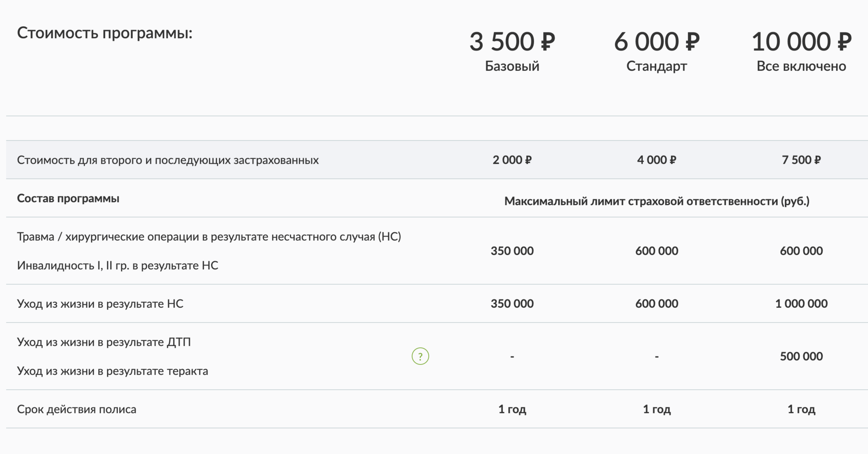The image size is (868, 454).
Task: Click the Состав программы header
Action: pyautogui.click(x=68, y=199)
